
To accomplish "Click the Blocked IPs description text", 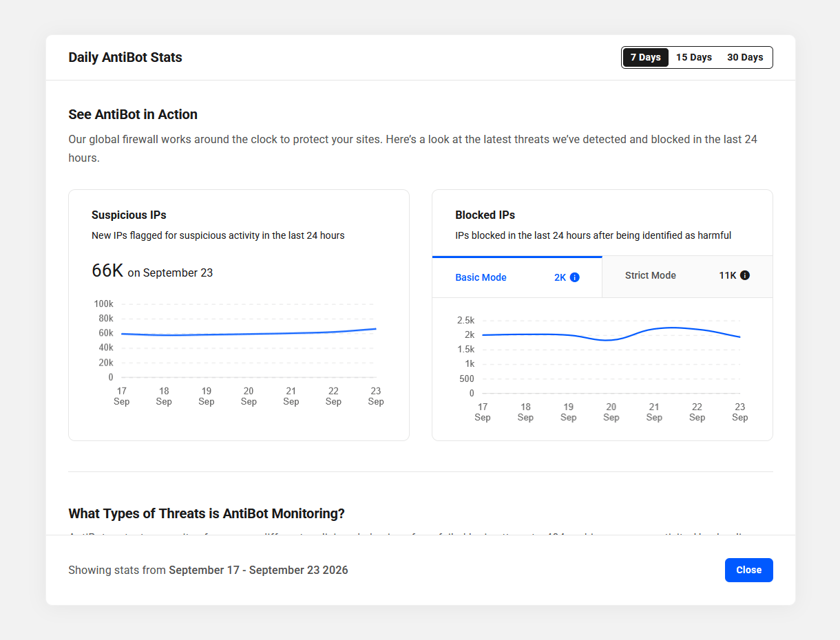I will (593, 235).
